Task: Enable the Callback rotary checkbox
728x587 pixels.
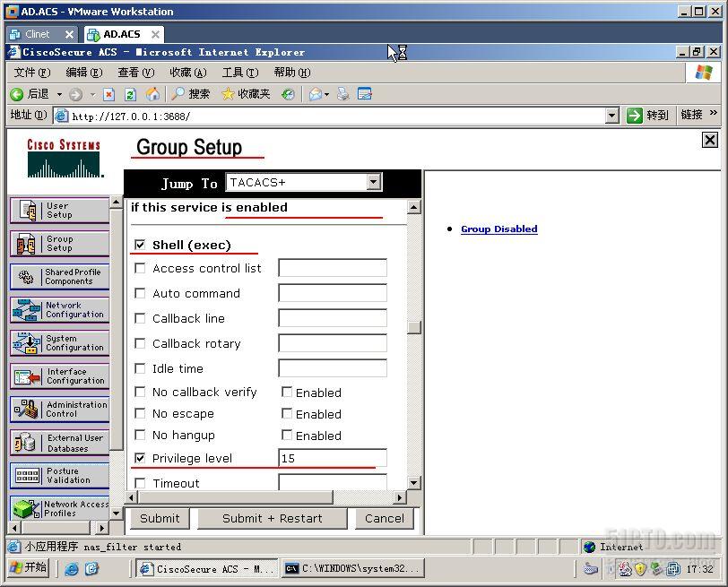Action: coord(140,343)
